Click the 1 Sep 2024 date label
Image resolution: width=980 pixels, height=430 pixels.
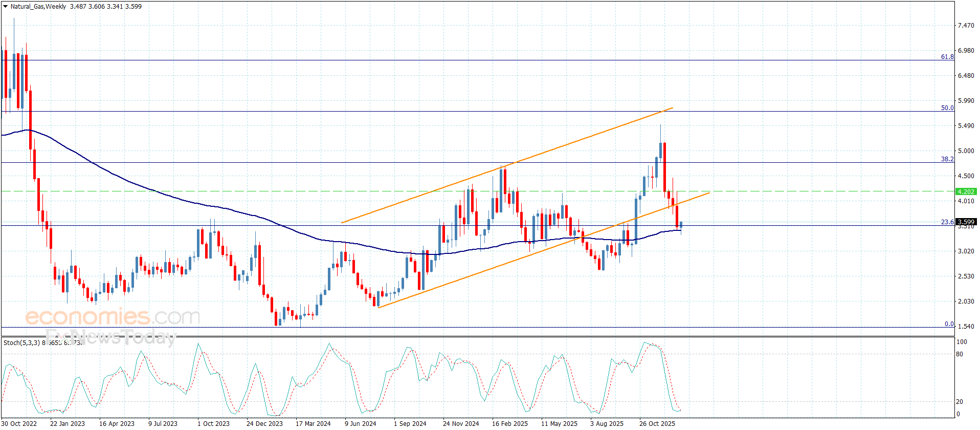(x=410, y=423)
